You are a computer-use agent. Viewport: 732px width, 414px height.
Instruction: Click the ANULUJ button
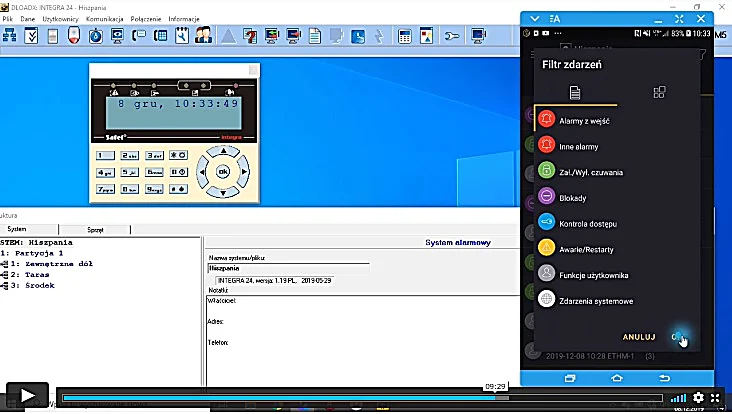(639, 337)
